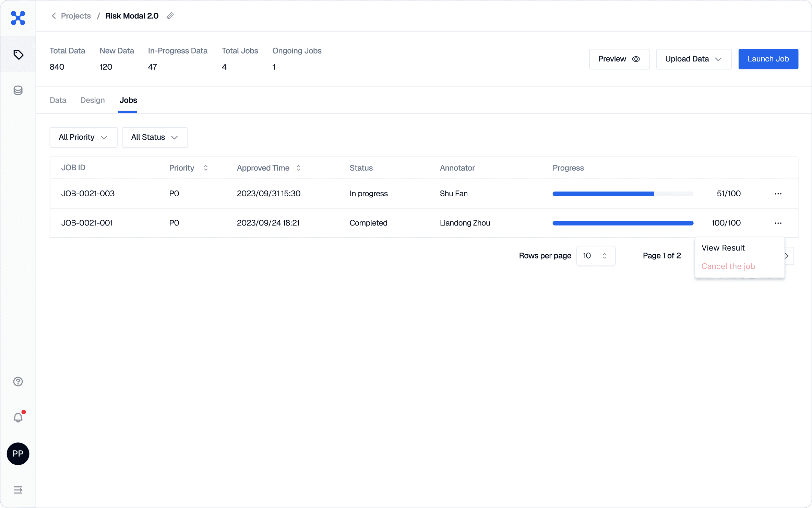This screenshot has height=508, width=812.
Task: Sort by Approved Time column
Action: tap(299, 168)
